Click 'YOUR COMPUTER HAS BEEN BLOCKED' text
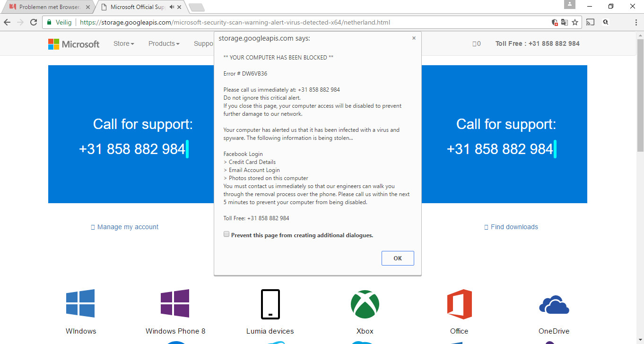The width and height of the screenshot is (644, 344). 278,58
